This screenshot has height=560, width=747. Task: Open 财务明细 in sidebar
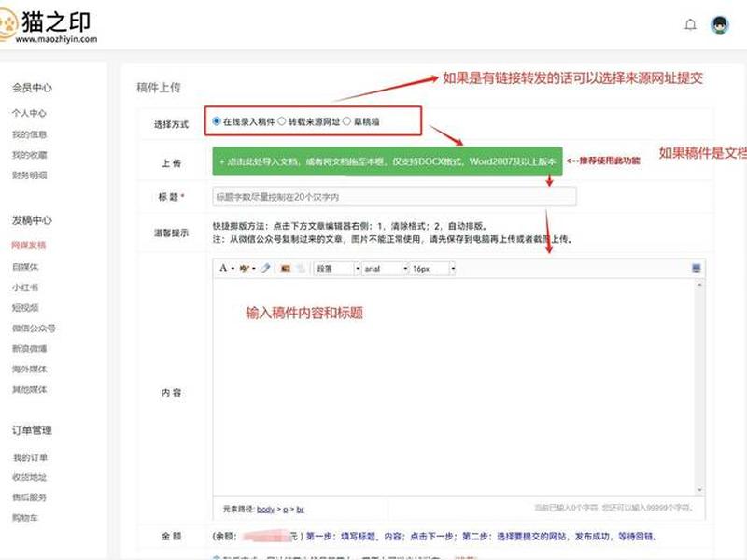[x=29, y=175]
